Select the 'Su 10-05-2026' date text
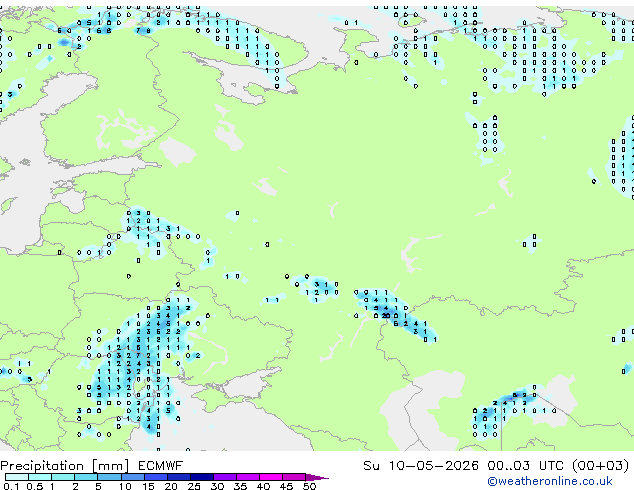 421,466
